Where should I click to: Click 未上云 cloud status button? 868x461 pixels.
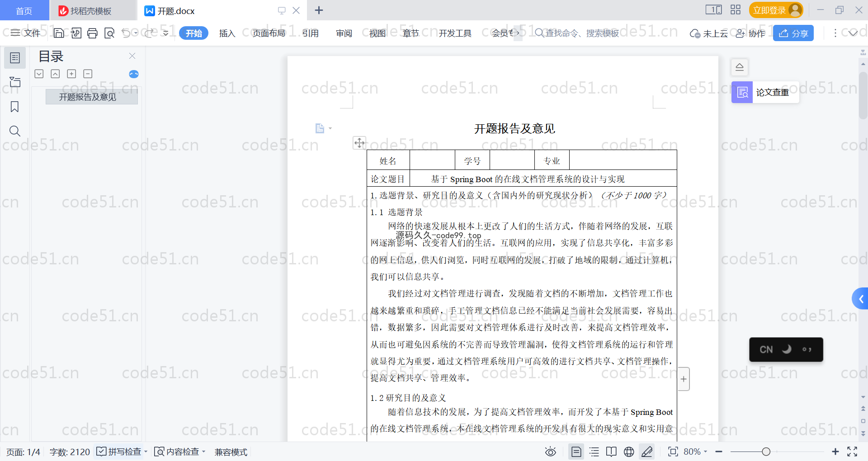709,33
